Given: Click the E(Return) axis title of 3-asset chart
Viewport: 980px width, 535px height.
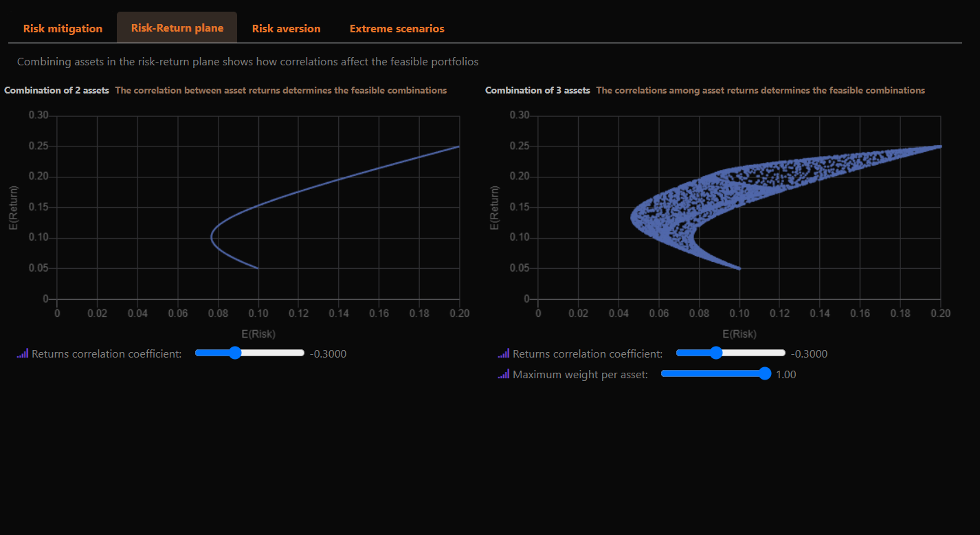Looking at the screenshot, I should coord(493,208).
